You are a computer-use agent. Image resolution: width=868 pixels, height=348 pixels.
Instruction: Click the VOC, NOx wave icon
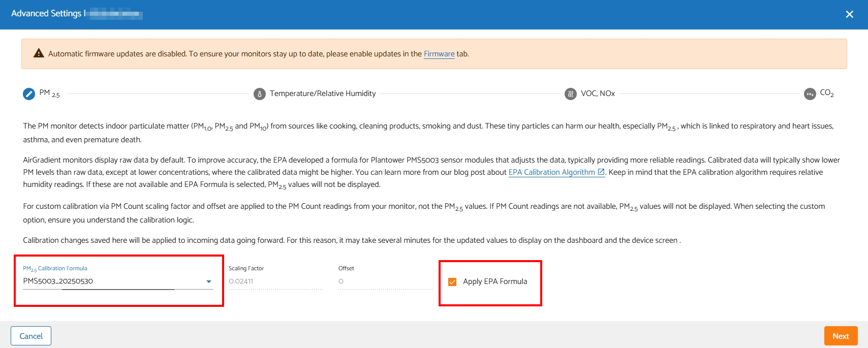pyautogui.click(x=571, y=94)
